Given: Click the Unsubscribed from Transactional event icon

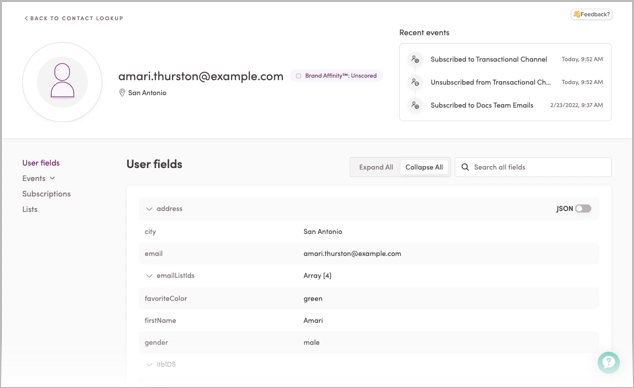Looking at the screenshot, I should point(415,82).
